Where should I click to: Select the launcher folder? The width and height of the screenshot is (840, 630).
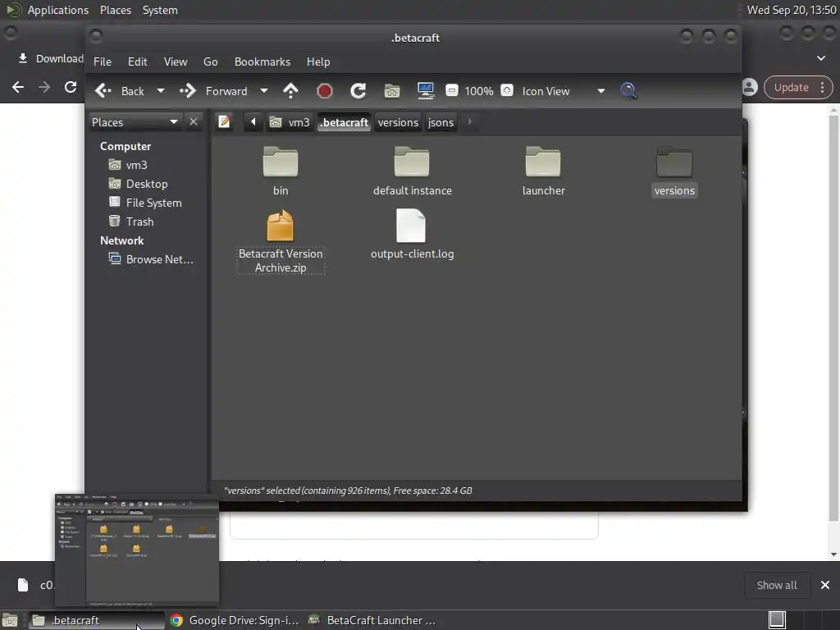[543, 171]
